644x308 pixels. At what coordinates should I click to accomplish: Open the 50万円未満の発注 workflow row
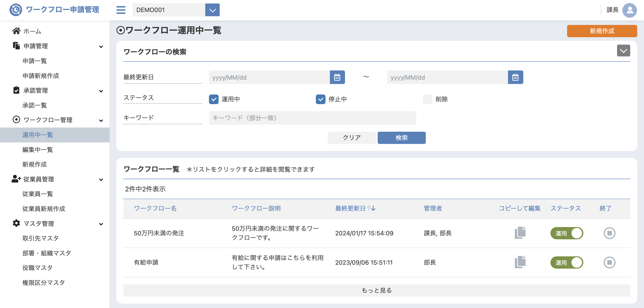point(377,233)
